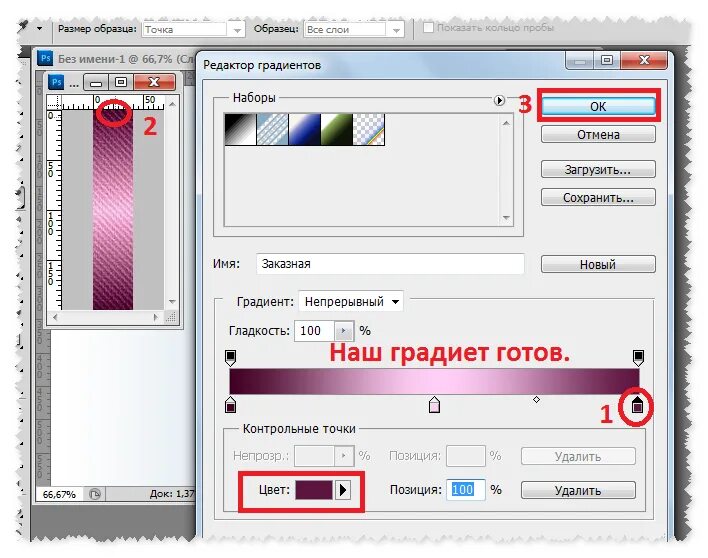Select the transparent rainbow stripe preset
This screenshot has height=558, width=708.
pos(369,130)
